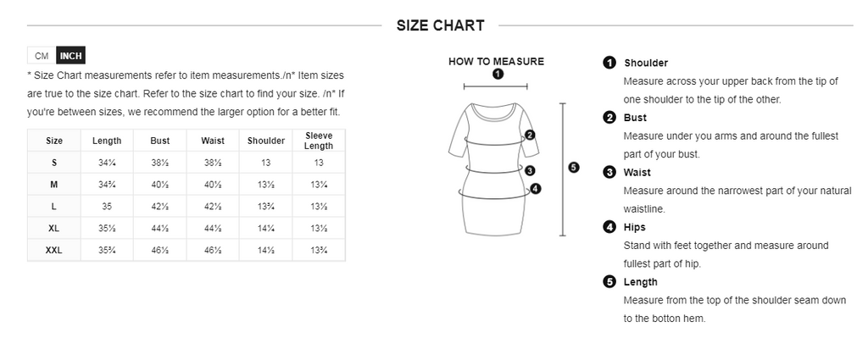Click marker 5 beside the length line
Image resolution: width=868 pixels, height=338 pixels.
click(x=574, y=167)
